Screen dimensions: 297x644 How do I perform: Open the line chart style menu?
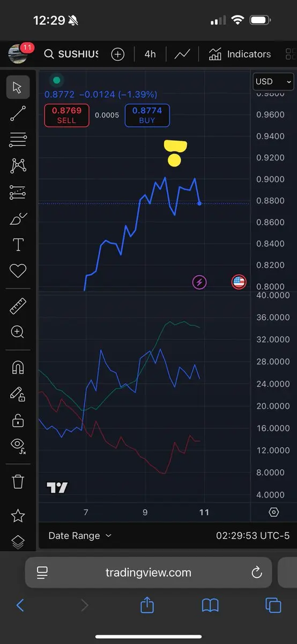click(182, 54)
